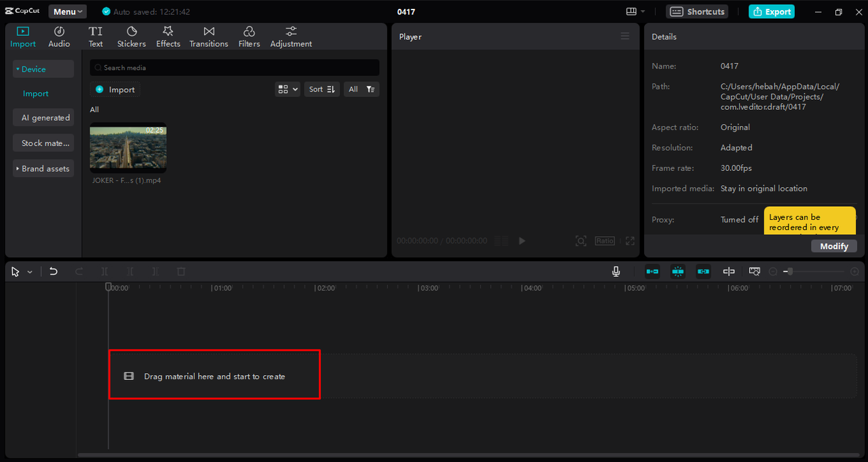Click the Original aspect ratio value
The width and height of the screenshot is (868, 462).
coord(735,127)
